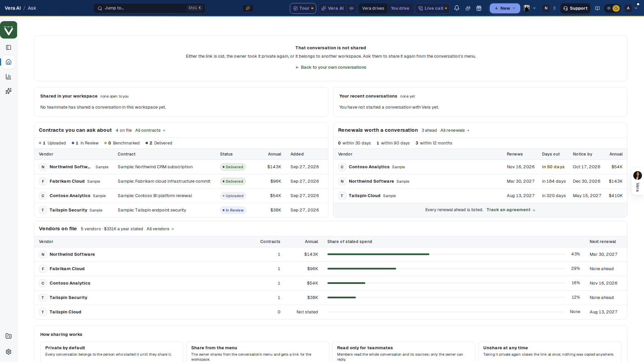Switch to You drive mode
The image size is (644, 362).
[400, 8]
